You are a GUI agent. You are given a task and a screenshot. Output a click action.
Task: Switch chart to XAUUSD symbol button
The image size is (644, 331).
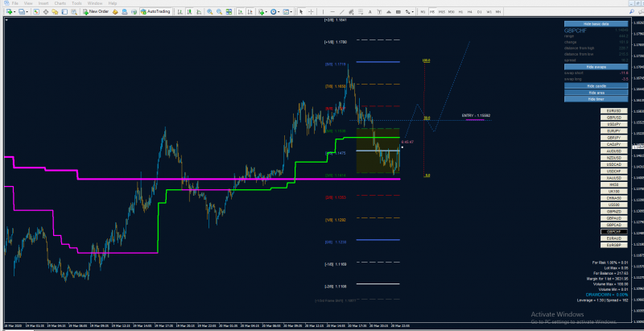pyautogui.click(x=614, y=178)
